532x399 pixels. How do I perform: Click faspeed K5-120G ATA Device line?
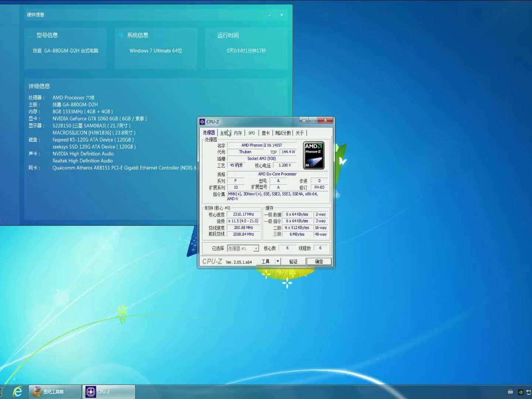(93, 140)
